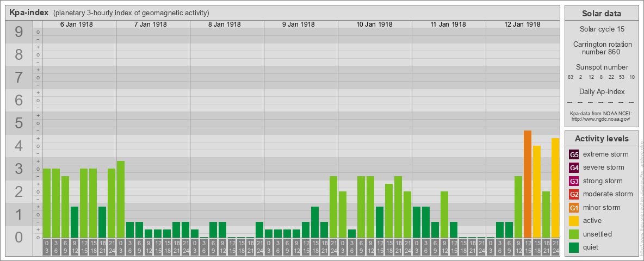Click the Activity levels panel heading
The height and width of the screenshot is (261, 644).
pos(602,139)
